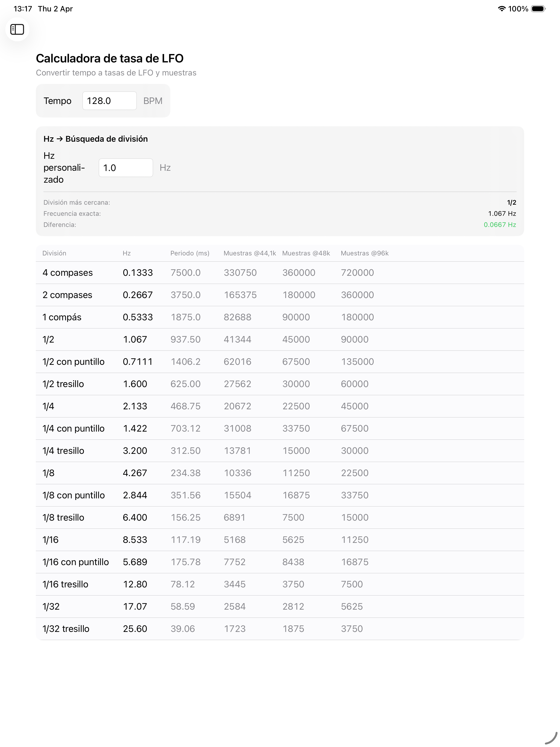
Task: Select the 1/2 con puntillo row
Action: (x=280, y=362)
